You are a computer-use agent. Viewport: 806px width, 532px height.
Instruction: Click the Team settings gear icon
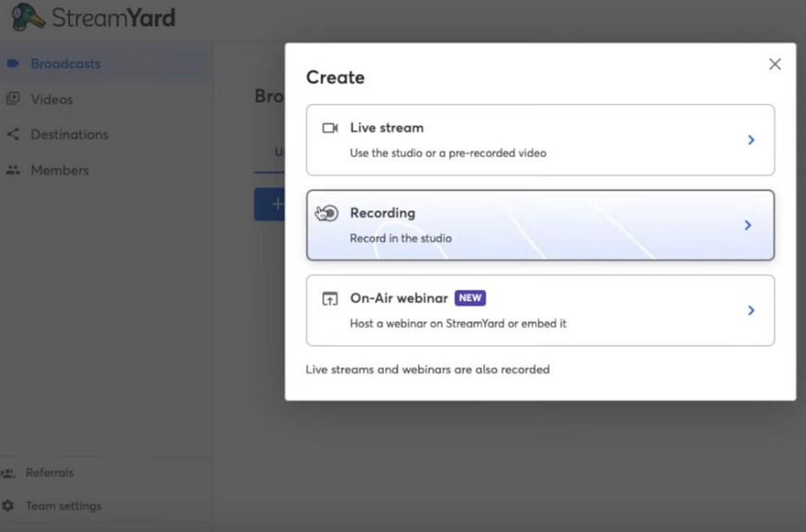(x=8, y=506)
